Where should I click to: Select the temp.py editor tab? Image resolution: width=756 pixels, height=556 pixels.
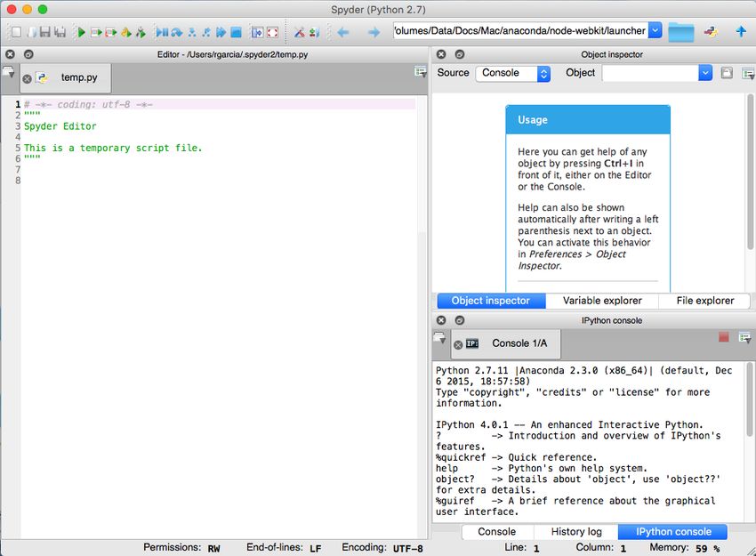point(66,77)
